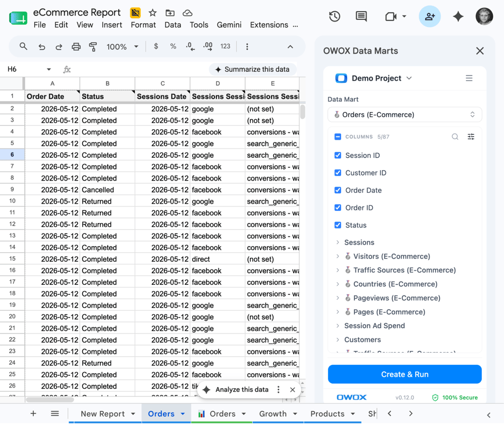Expand Pages (E-Commerce) group

pyautogui.click(x=337, y=312)
